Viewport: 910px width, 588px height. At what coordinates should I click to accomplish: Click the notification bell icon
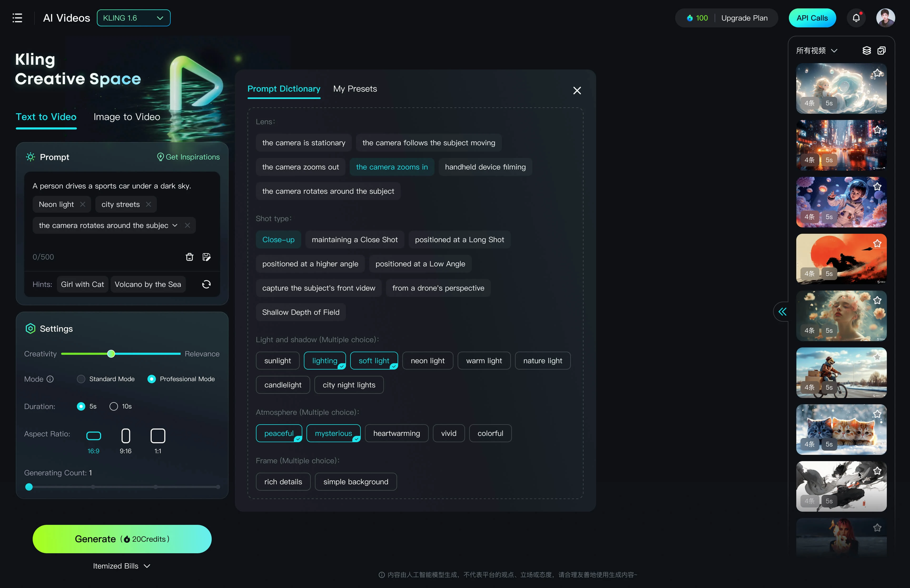coord(856,18)
